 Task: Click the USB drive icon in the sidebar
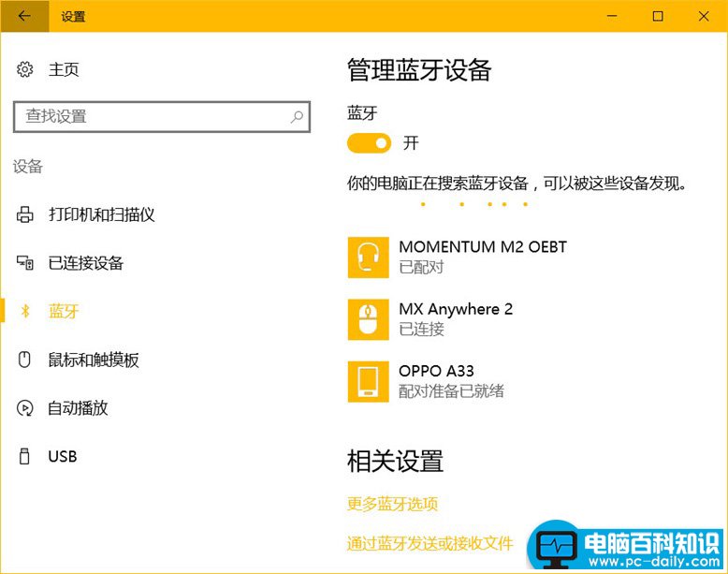(24, 456)
